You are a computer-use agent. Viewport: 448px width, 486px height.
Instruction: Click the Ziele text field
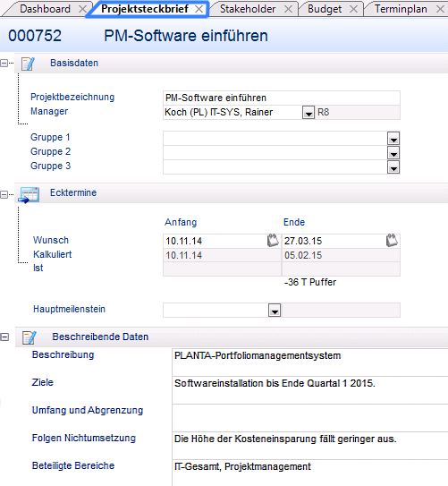(310, 390)
